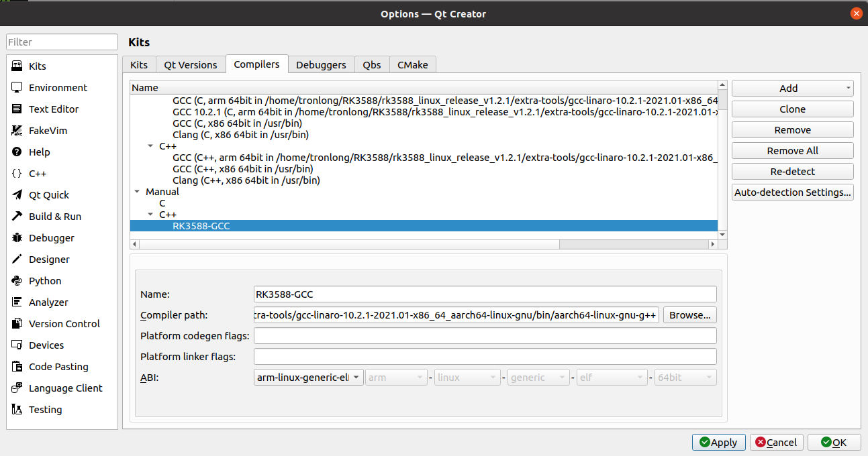This screenshot has width=868, height=456.
Task: Open the Debugger bug icon
Action: click(17, 238)
